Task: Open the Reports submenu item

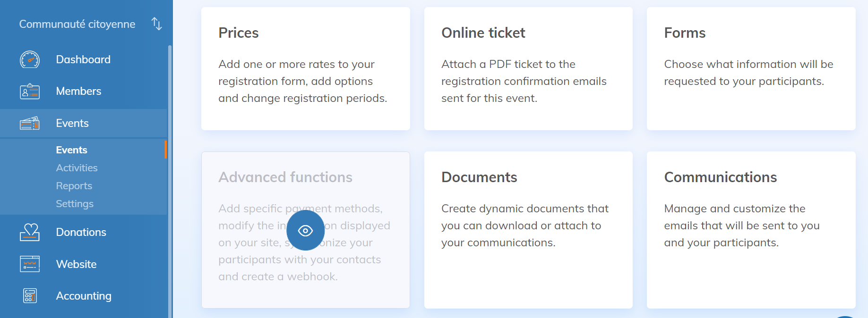Action: pyautogui.click(x=74, y=186)
